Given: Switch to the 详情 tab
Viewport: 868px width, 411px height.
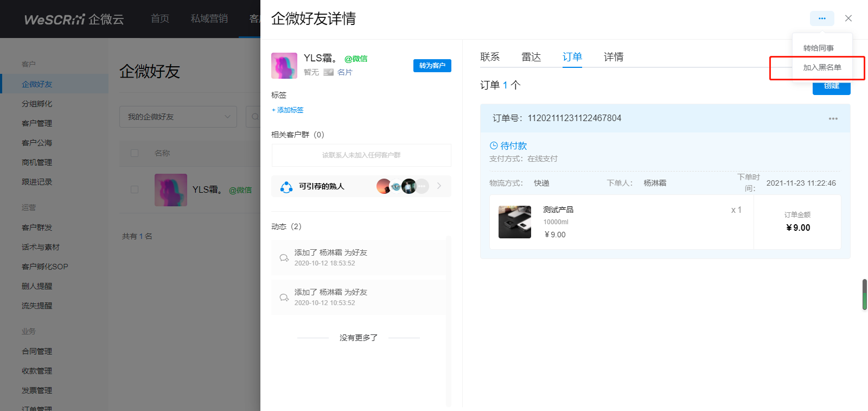Looking at the screenshot, I should pos(614,57).
